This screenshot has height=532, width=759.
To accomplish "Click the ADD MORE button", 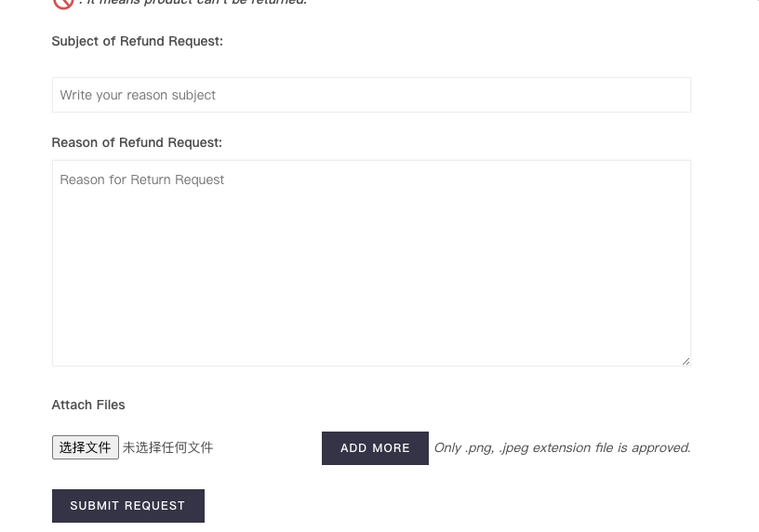I will tap(375, 447).
